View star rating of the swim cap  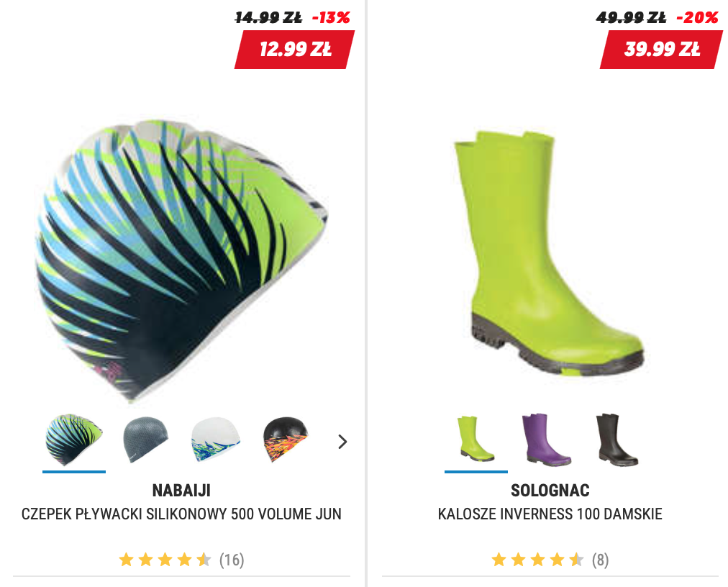tap(165, 560)
